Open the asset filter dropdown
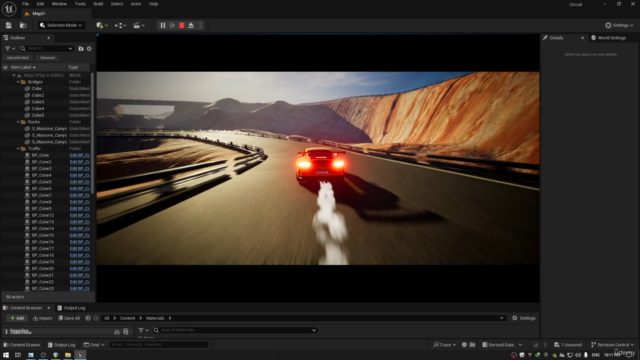This screenshot has width=640, height=360. coord(143,330)
